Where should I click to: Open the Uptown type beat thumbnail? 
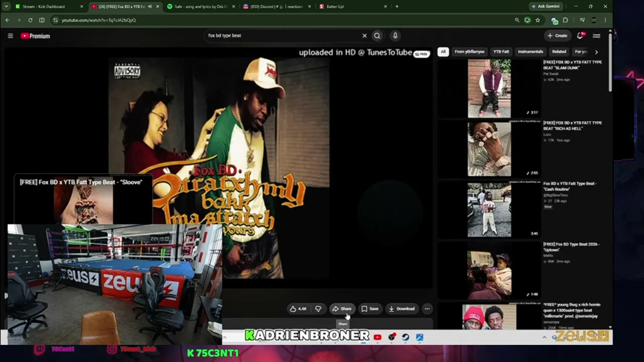tap(489, 270)
